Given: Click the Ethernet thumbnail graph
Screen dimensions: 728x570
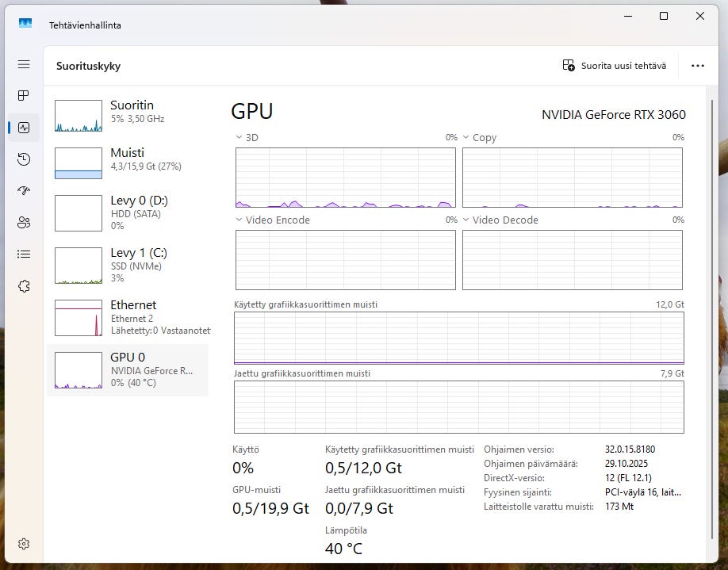Looking at the screenshot, I should [79, 318].
